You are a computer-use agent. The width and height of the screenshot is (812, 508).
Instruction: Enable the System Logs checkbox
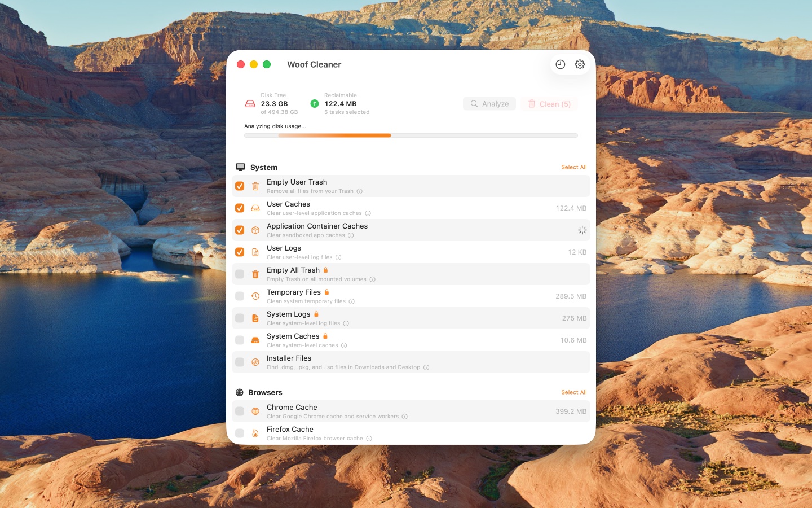click(240, 318)
